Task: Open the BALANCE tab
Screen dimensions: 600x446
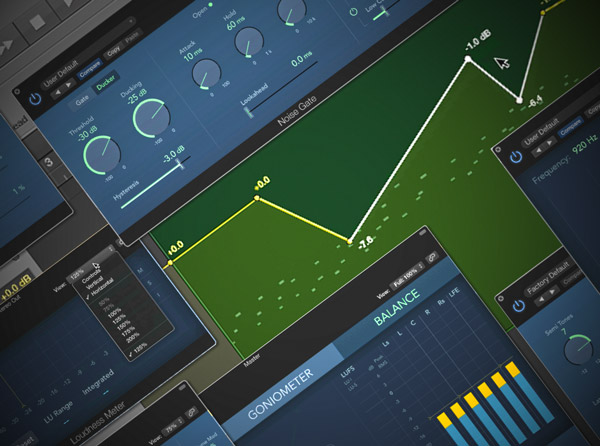Action: pyautogui.click(x=396, y=308)
